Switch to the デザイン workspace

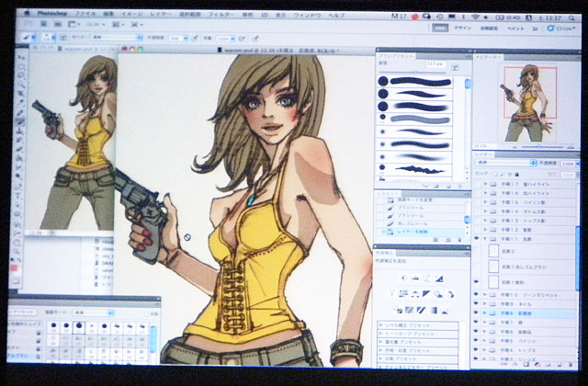click(x=462, y=28)
